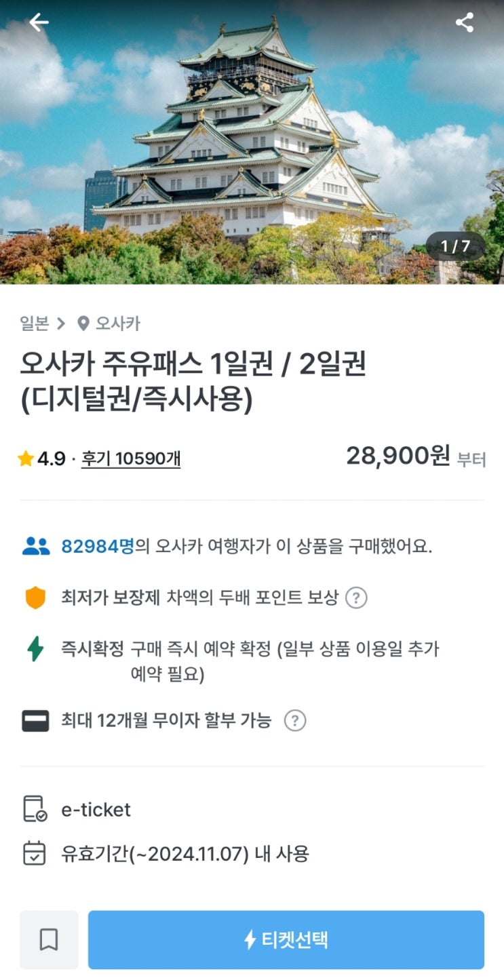Tap the e-ticket phone icon

[x=35, y=810]
